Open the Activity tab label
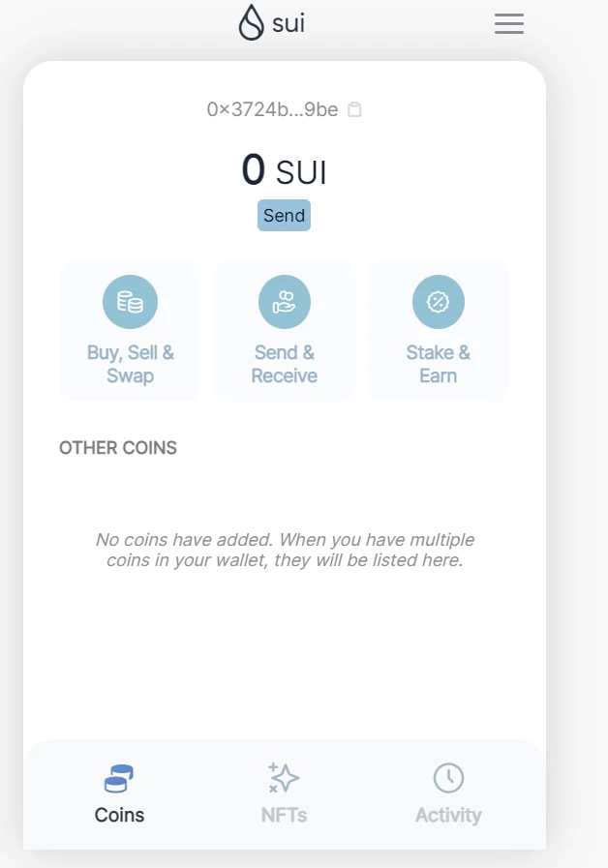Screen dimensions: 608x868 (448, 815)
